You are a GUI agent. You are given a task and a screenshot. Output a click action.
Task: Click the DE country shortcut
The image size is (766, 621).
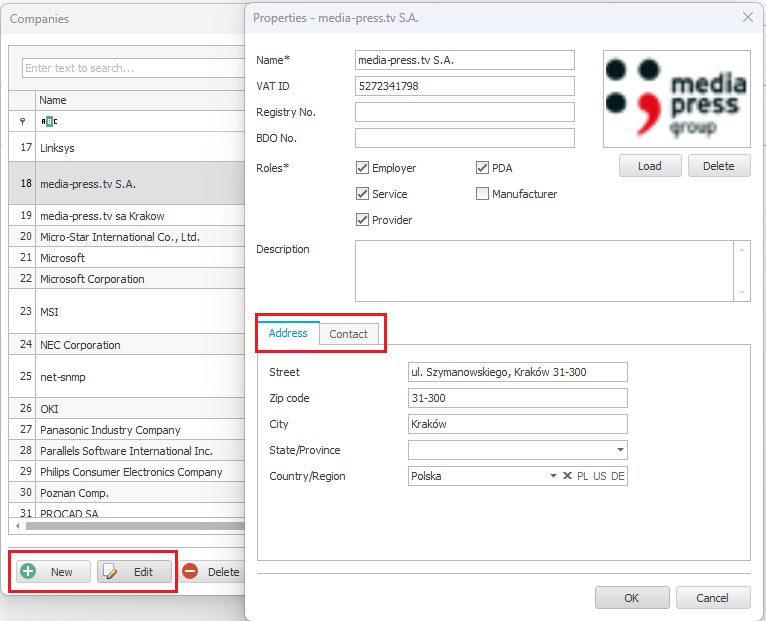(618, 476)
